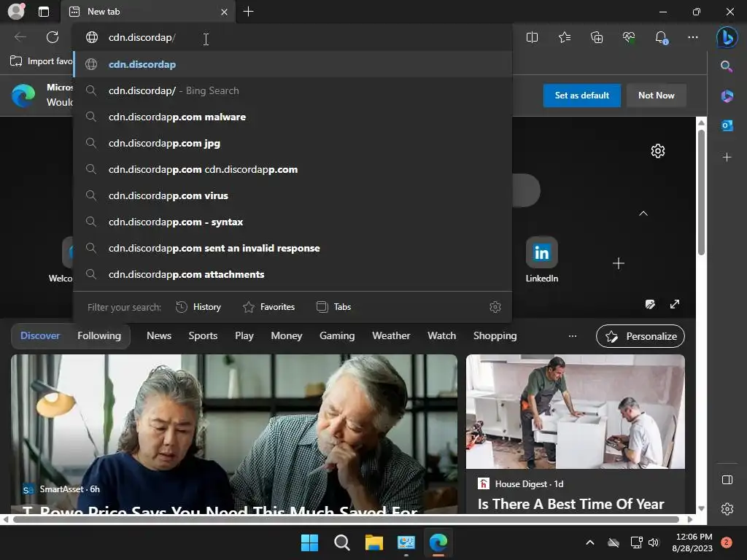Show hidden system tray icons

tap(589, 542)
